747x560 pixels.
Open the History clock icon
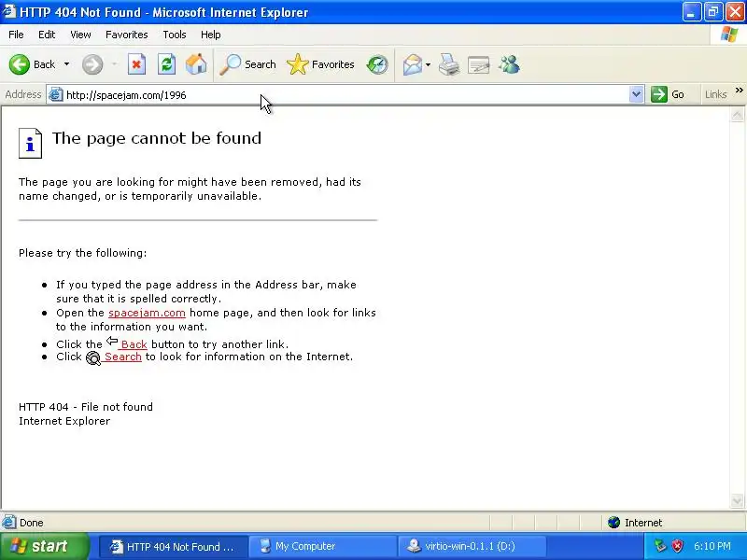[377, 64]
